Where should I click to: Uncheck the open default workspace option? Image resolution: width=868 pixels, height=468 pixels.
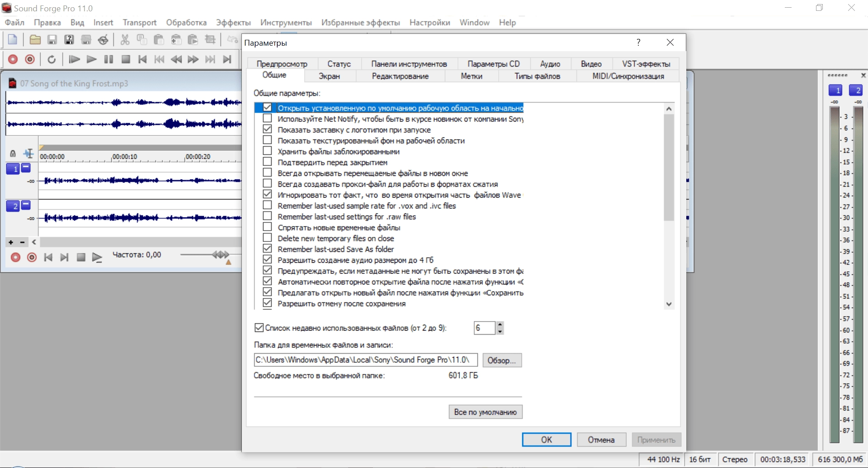267,108
